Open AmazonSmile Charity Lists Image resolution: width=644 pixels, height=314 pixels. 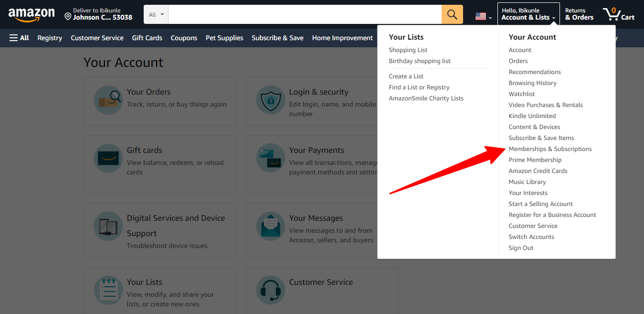pos(426,98)
